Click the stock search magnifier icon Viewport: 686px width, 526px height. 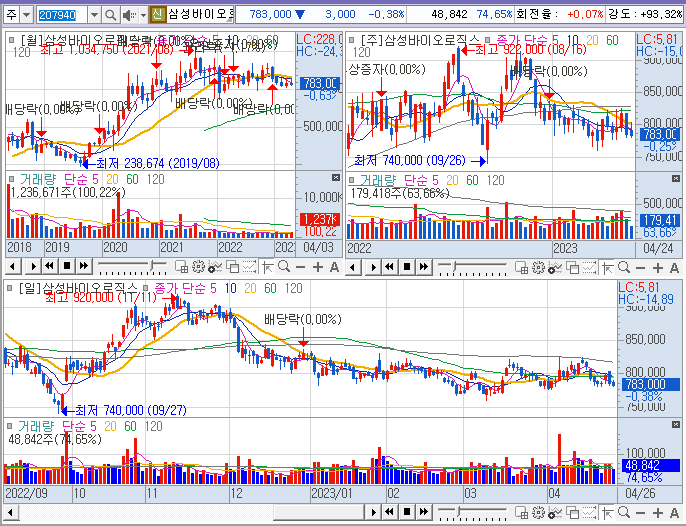click(x=110, y=15)
